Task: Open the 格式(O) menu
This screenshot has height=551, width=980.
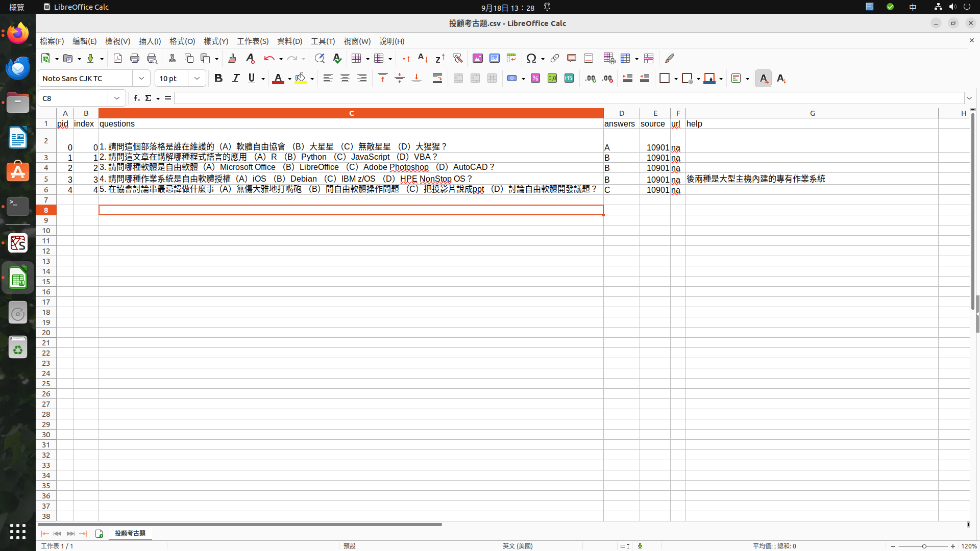Action: [x=182, y=41]
